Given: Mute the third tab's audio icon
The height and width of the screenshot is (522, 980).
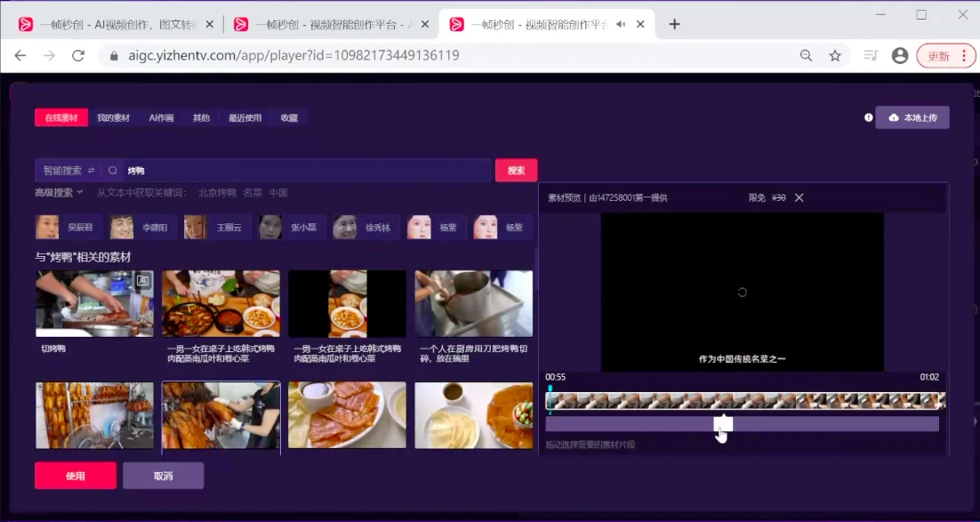Looking at the screenshot, I should pos(621,24).
